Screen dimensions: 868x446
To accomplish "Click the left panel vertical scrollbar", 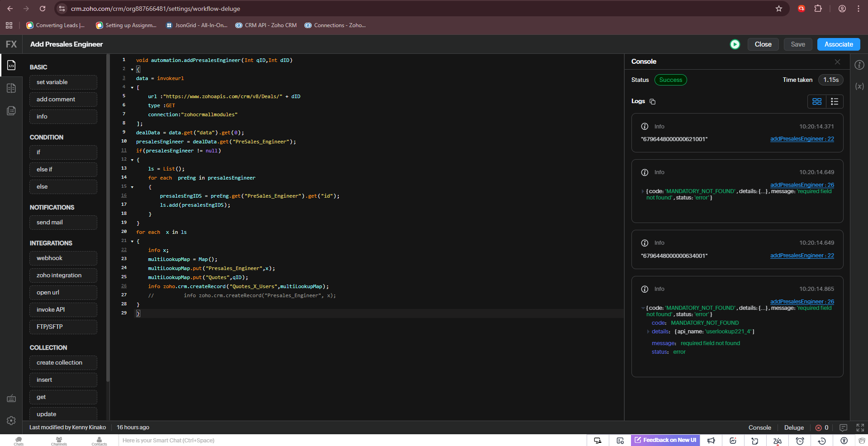I will point(108,217).
